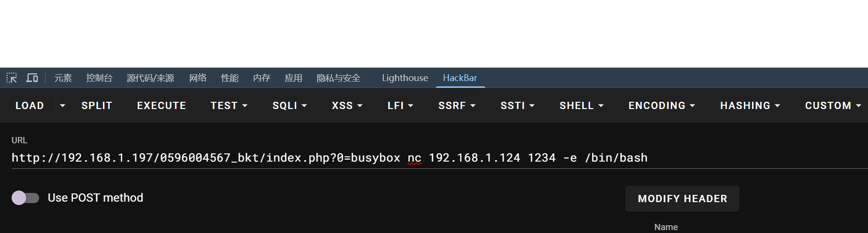
Task: Open the 元素 (Elements) tab
Action: coord(63,78)
